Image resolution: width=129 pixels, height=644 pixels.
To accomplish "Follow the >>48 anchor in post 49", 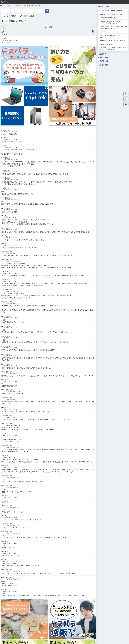I will coord(3,581).
